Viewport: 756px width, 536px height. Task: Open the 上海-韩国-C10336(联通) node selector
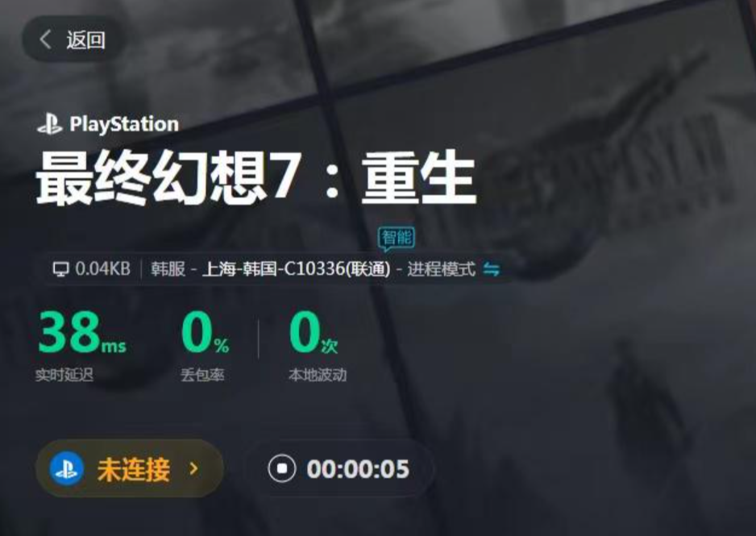(296, 269)
